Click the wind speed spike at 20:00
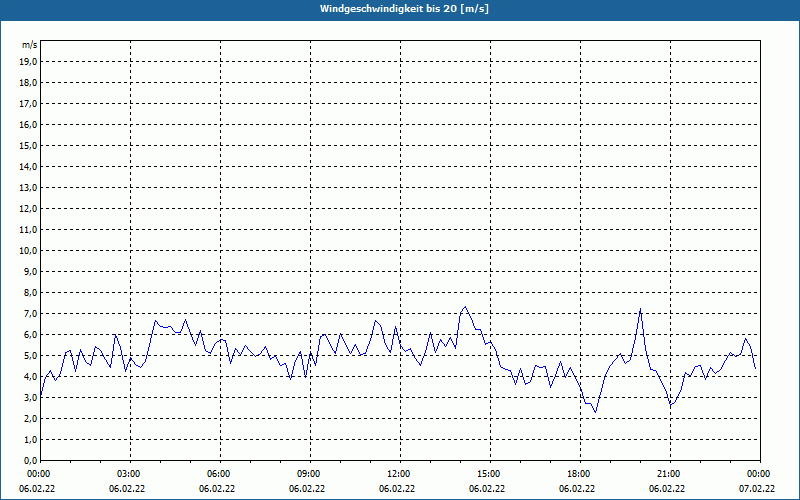This screenshot has width=800, height=500. click(x=640, y=309)
